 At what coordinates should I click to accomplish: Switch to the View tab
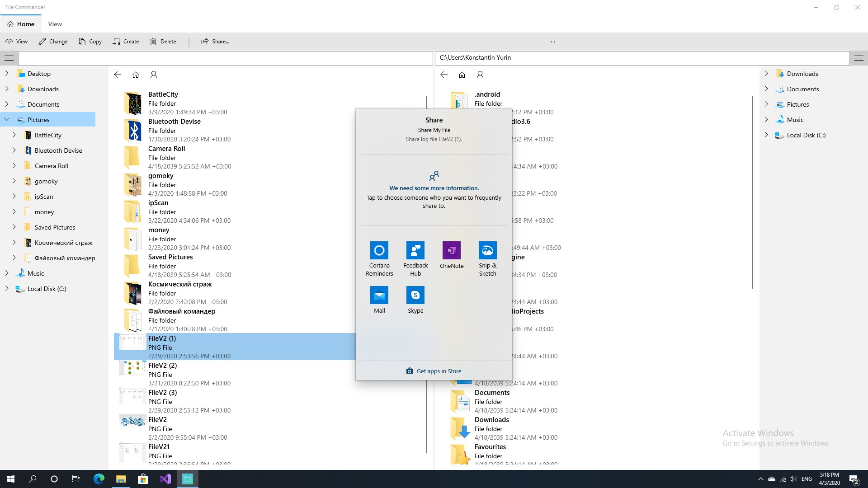click(55, 24)
